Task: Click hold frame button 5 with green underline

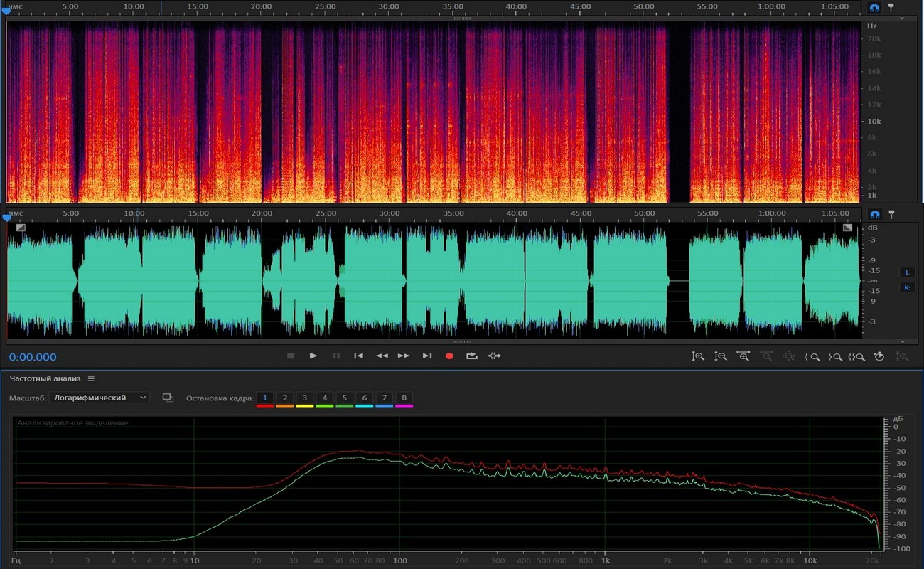Action: [345, 398]
